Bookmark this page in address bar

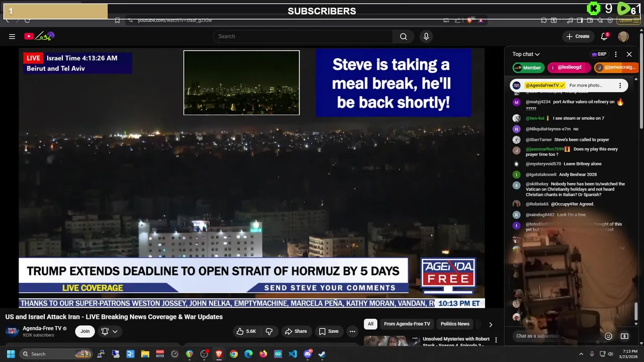tap(117, 20)
